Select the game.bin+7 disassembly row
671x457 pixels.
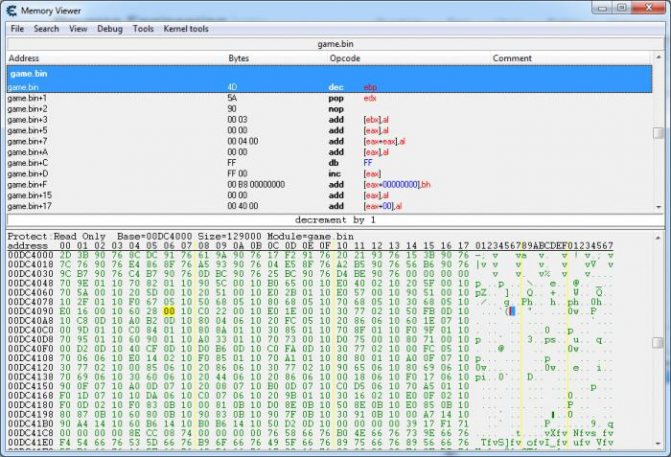pyautogui.click(x=330, y=142)
